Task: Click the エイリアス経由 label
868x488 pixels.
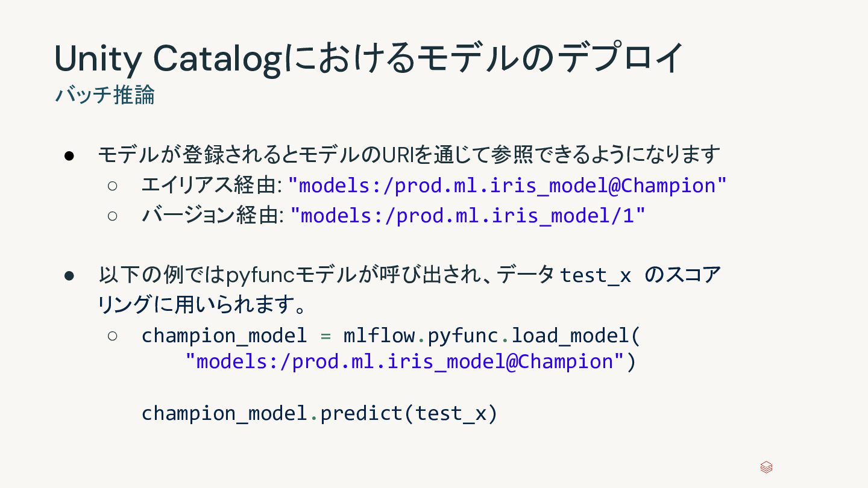Action: click(x=211, y=185)
